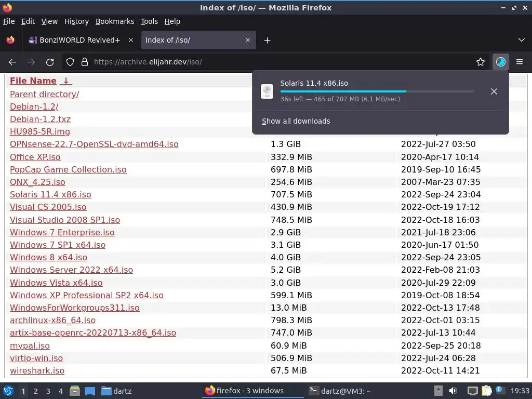Download WindowsForWorkgroups311.iso

75,308
